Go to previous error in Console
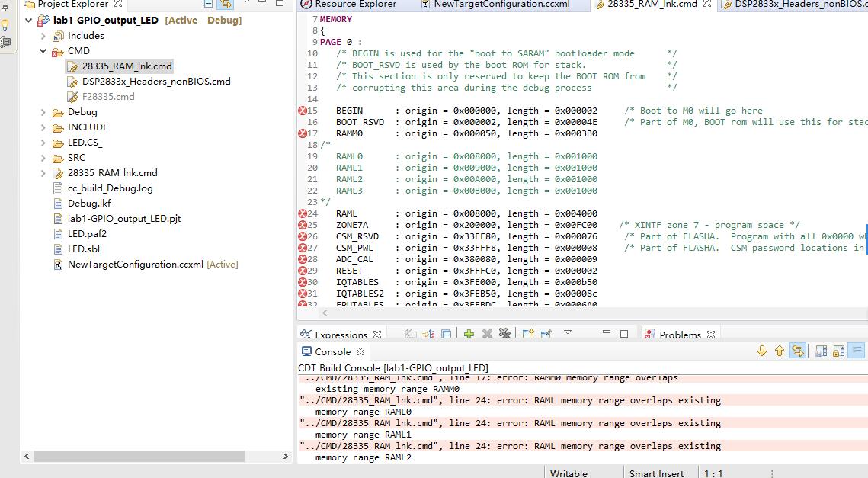Viewport: 868px width, 478px height. [x=780, y=351]
